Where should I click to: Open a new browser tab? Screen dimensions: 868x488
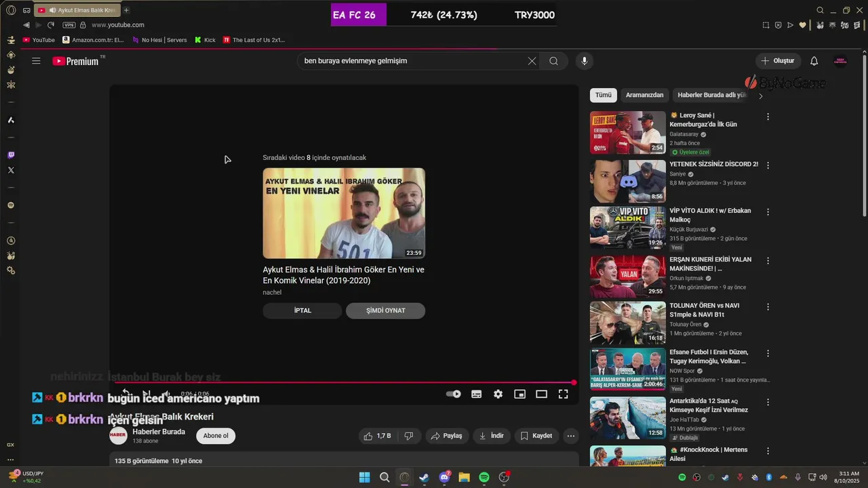click(126, 10)
